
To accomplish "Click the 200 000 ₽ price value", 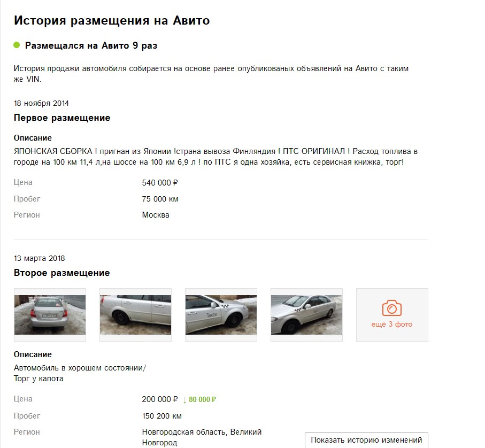I will (x=160, y=399).
